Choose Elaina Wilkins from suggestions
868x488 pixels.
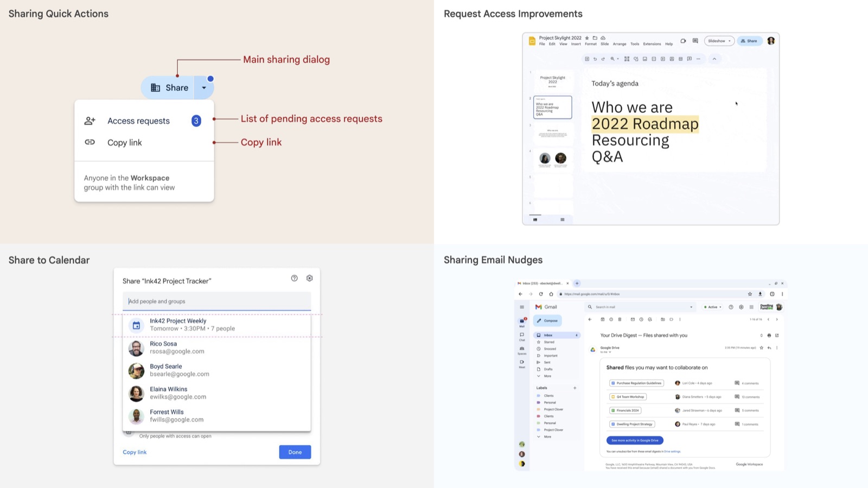[216, 393]
